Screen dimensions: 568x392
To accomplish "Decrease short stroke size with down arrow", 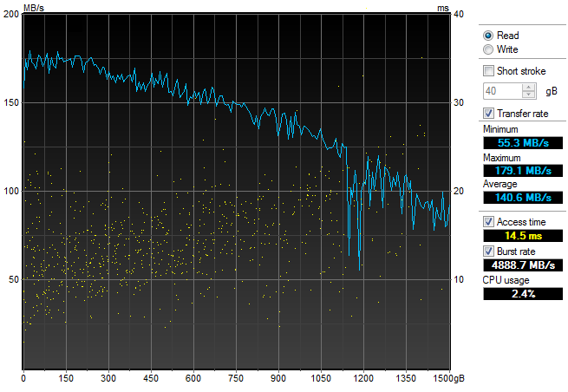I will click(x=529, y=95).
